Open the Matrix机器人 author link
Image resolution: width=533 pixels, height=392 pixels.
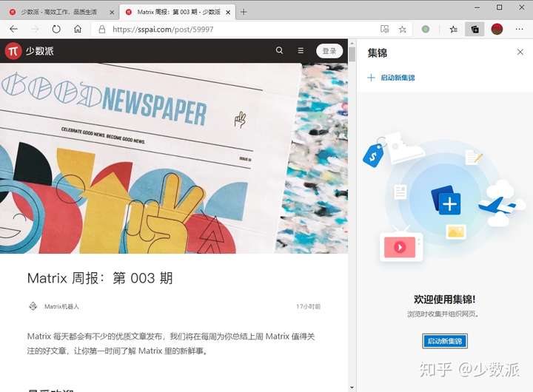61,306
